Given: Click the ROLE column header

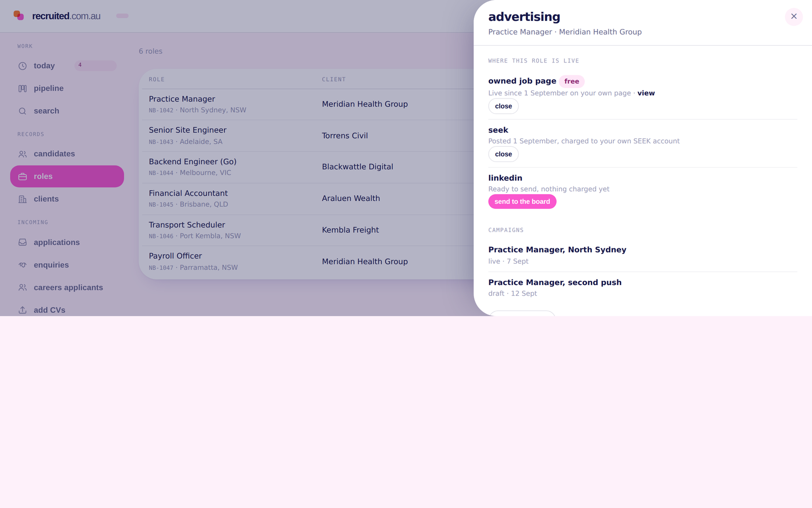Looking at the screenshot, I should [157, 79].
